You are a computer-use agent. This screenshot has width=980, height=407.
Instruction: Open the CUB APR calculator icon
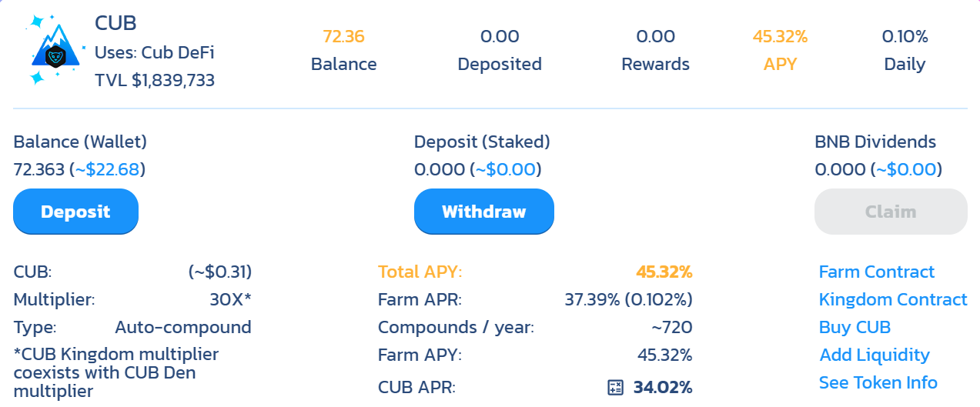coord(615,388)
